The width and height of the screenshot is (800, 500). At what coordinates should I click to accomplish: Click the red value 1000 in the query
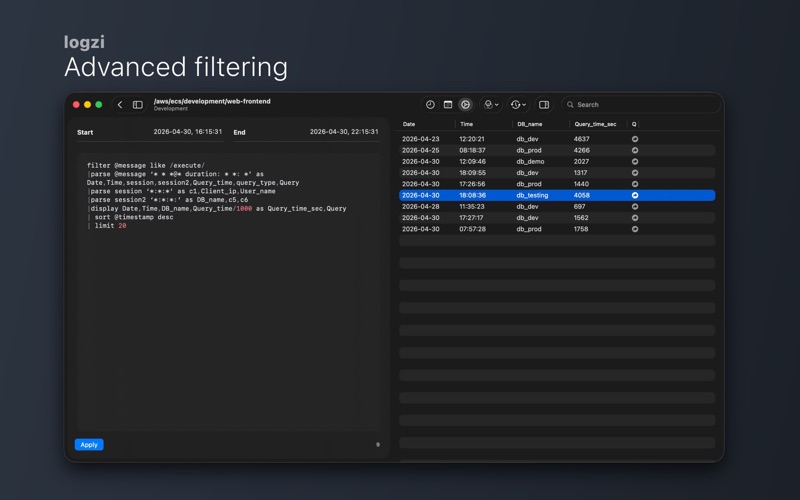click(x=244, y=209)
